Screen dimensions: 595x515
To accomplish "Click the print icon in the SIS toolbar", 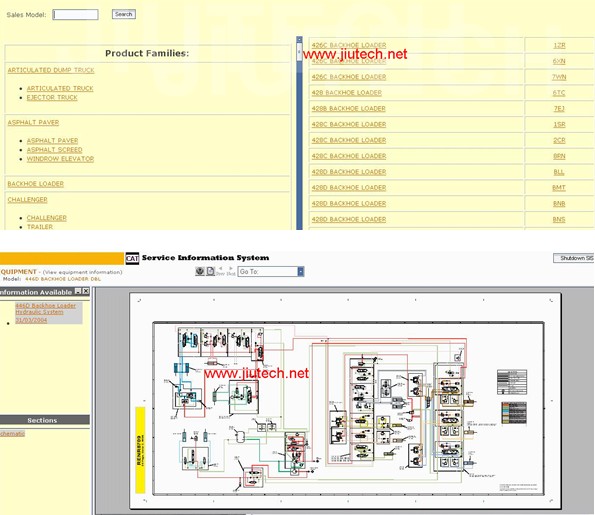I will coord(200,271).
